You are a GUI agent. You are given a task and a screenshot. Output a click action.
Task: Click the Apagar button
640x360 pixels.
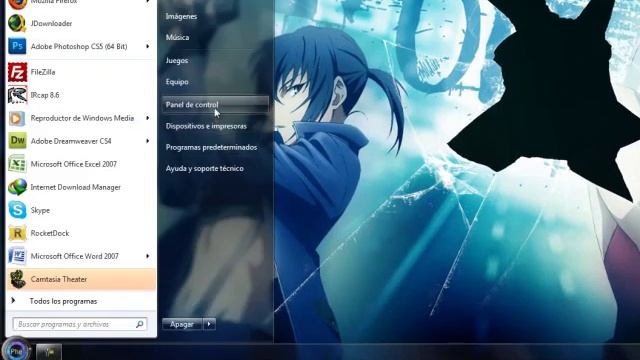tap(182, 324)
